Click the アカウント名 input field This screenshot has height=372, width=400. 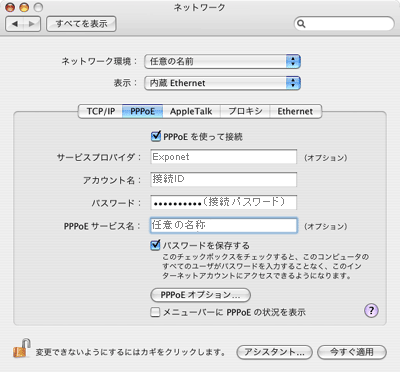click(x=223, y=179)
